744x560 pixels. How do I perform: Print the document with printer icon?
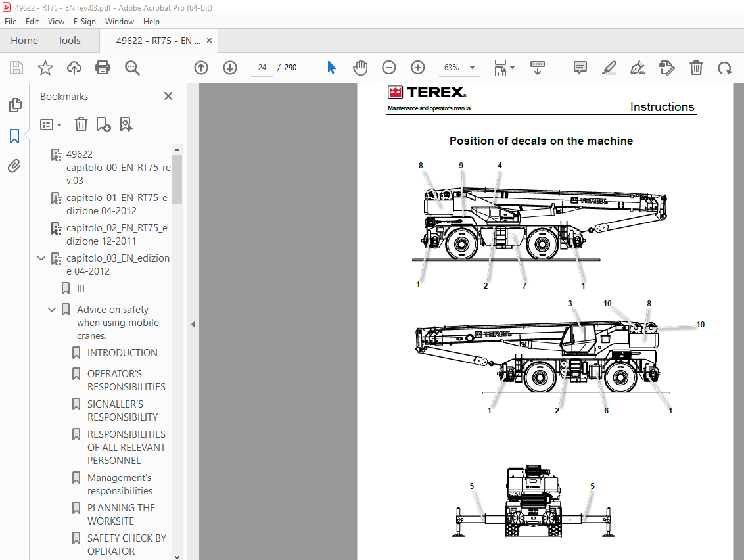(103, 68)
